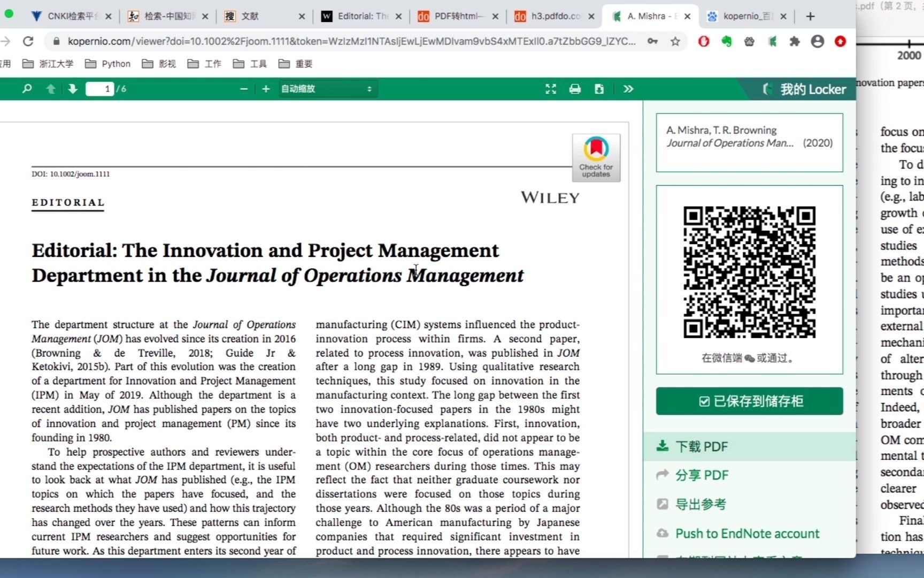The image size is (924, 578).
Task: Click the EDITORIAL section heading
Action: click(68, 202)
